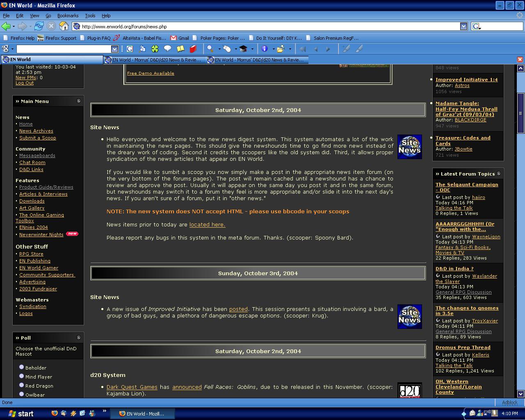
Task: Open the Google toolbar logo menu
Action: [x=7, y=49]
